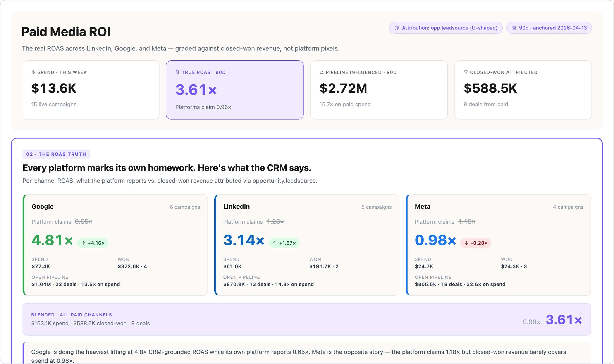Select the True ROAS 90D card

(x=235, y=90)
